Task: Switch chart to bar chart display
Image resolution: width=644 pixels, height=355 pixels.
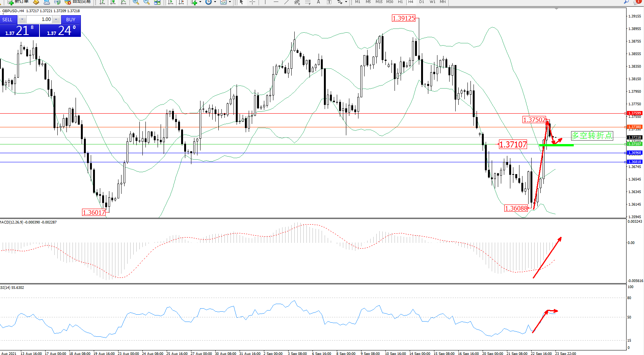Action: click(x=102, y=2)
